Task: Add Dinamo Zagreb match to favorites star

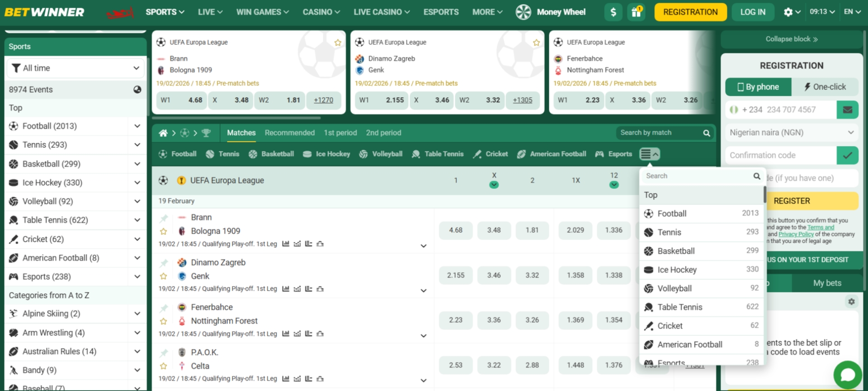Action: (x=164, y=276)
